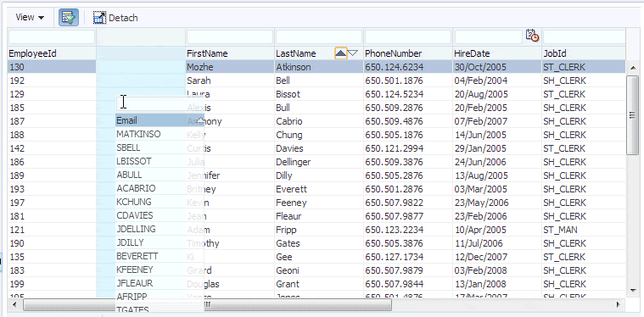644x317 pixels.
Task: Click the FirstName filter field
Action: click(x=230, y=37)
